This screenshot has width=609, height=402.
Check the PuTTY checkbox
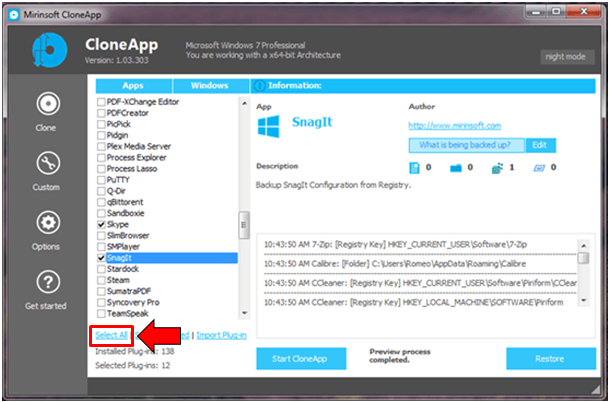coord(101,180)
